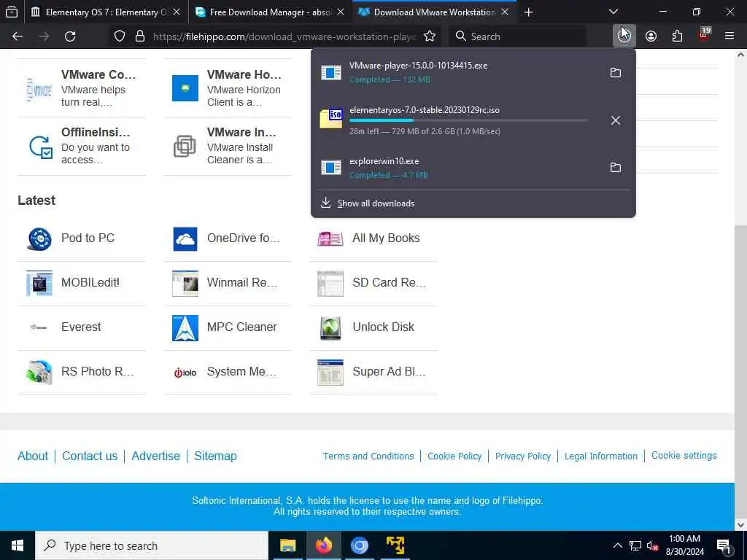The image size is (747, 560).
Task: Open a new tab with plus
Action: pyautogui.click(x=528, y=12)
